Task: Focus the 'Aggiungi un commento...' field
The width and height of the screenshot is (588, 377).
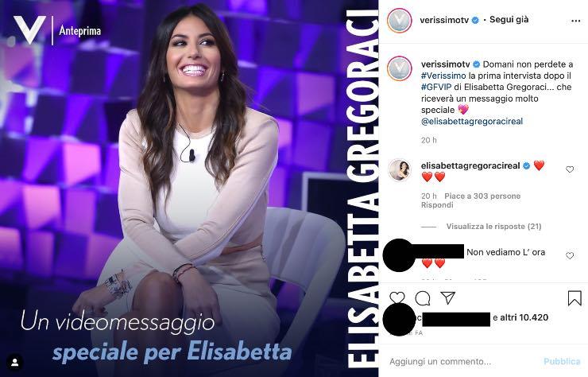Action: tap(463, 362)
